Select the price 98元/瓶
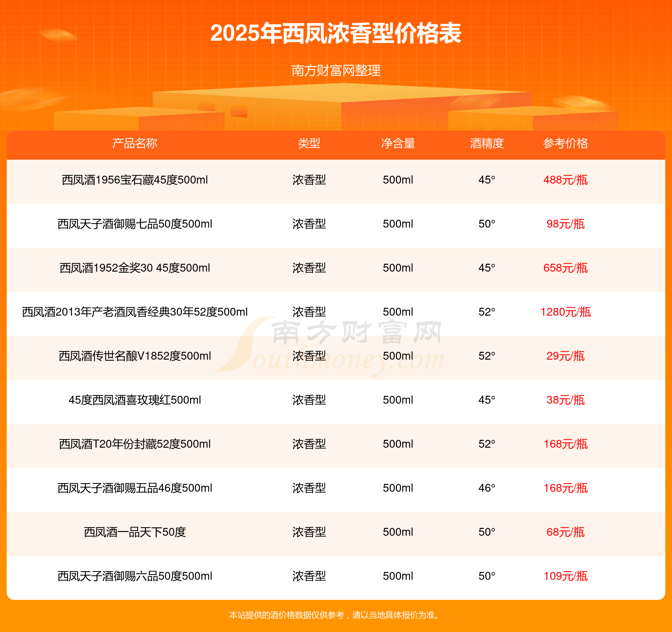 click(566, 224)
